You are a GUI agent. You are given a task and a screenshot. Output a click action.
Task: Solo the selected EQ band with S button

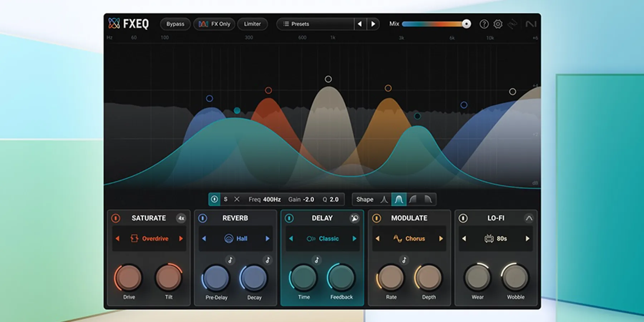click(x=225, y=199)
